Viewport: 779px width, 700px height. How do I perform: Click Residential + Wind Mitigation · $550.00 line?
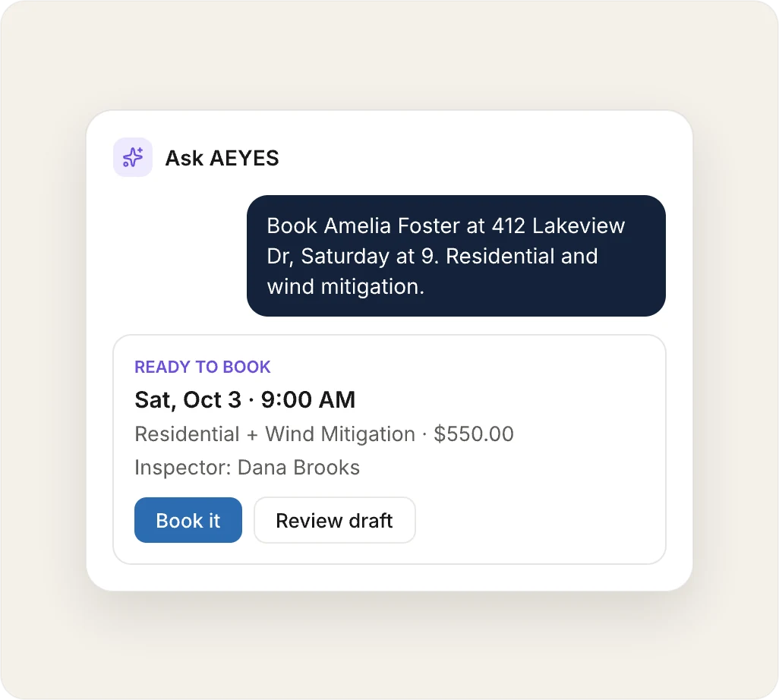point(324,434)
